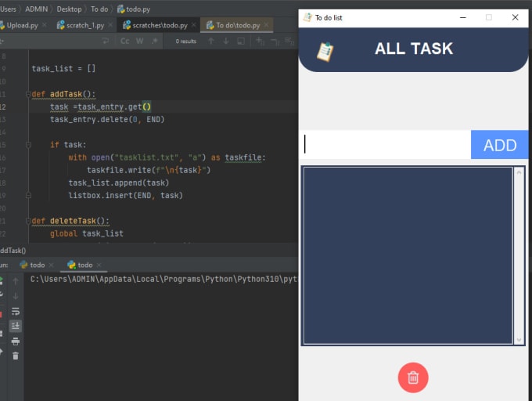Click To do folder in path breadcrumb
This screenshot has height=401, width=532.
click(x=99, y=9)
